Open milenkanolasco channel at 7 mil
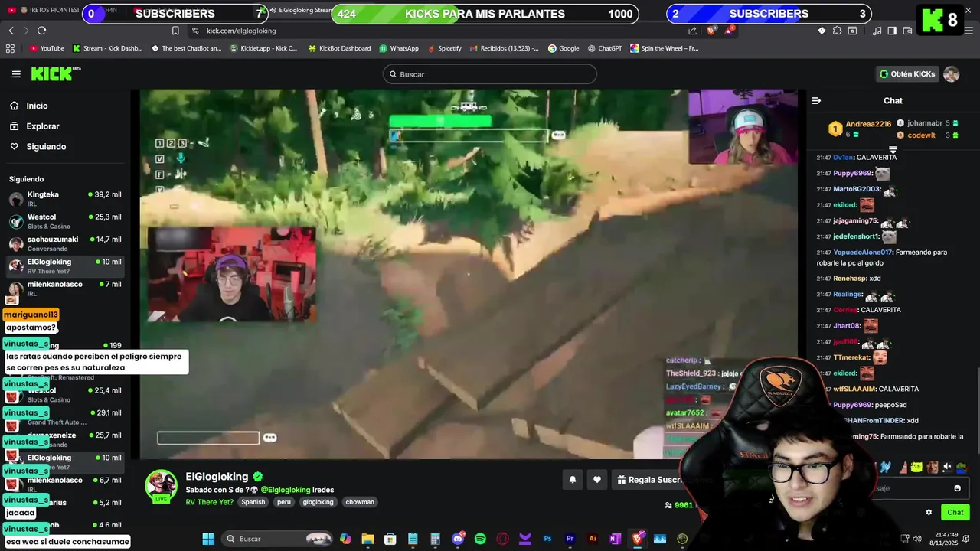 pyautogui.click(x=65, y=288)
